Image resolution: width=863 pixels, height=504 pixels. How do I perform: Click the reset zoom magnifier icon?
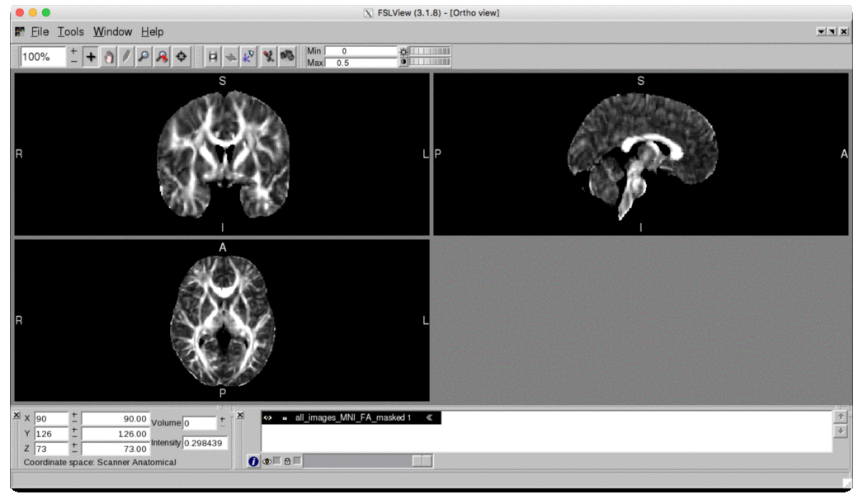pyautogui.click(x=162, y=57)
